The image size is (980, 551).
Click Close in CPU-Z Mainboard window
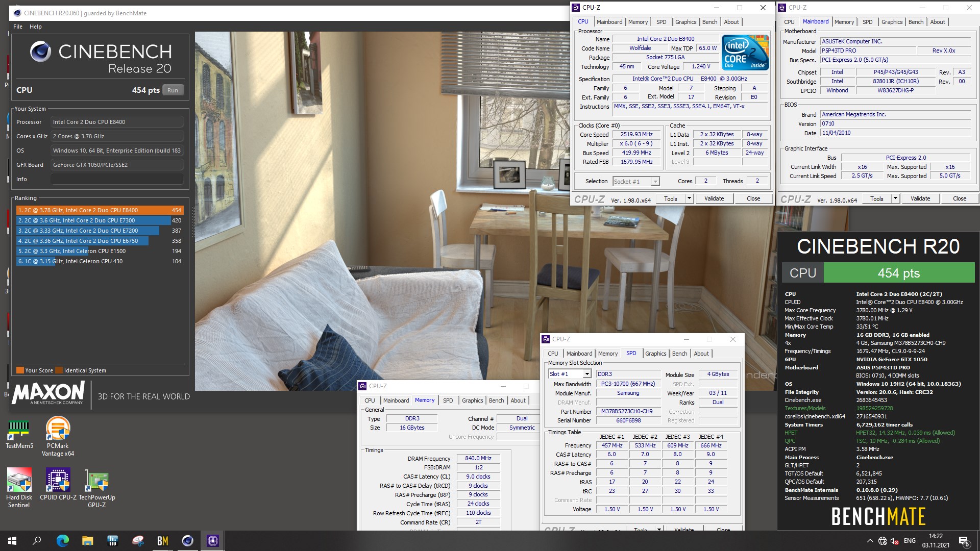coord(960,198)
